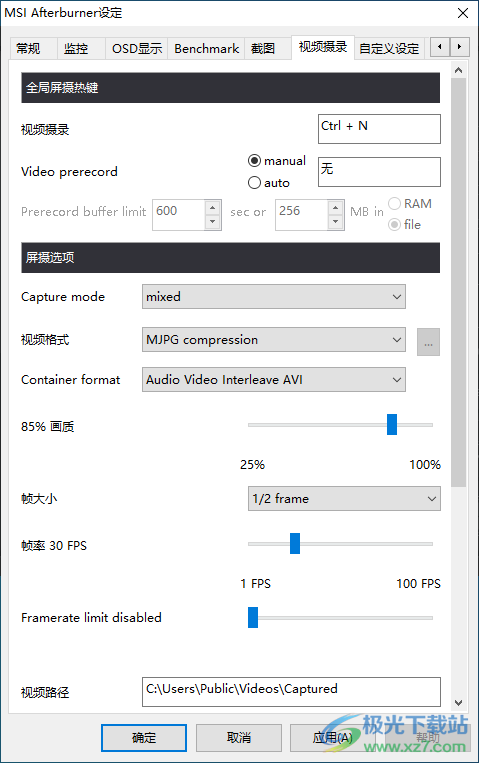
Task: Switch to the 自定义设定 tab
Action: point(389,49)
